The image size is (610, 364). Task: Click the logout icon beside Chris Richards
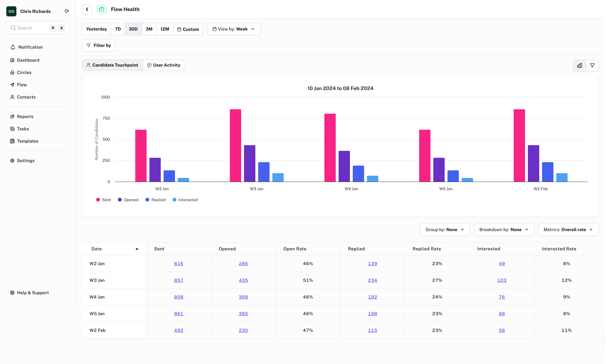tap(67, 11)
